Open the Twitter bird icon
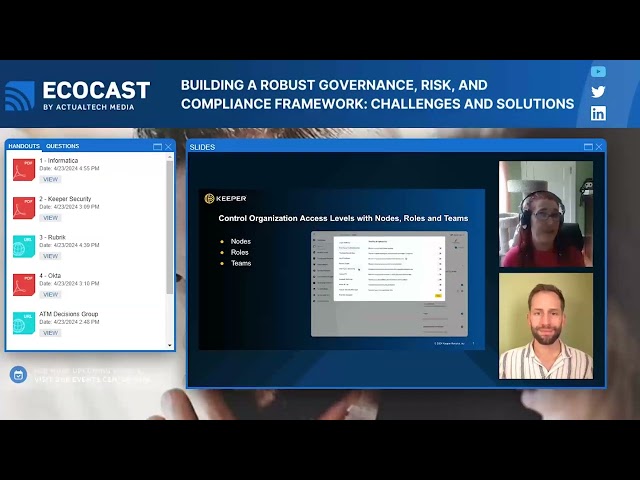640x480 pixels. [x=598, y=92]
